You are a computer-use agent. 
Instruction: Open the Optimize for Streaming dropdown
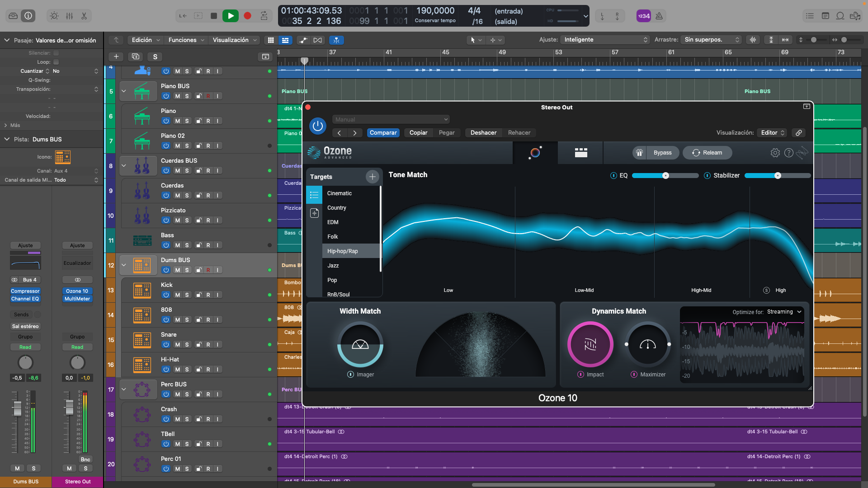(x=783, y=312)
